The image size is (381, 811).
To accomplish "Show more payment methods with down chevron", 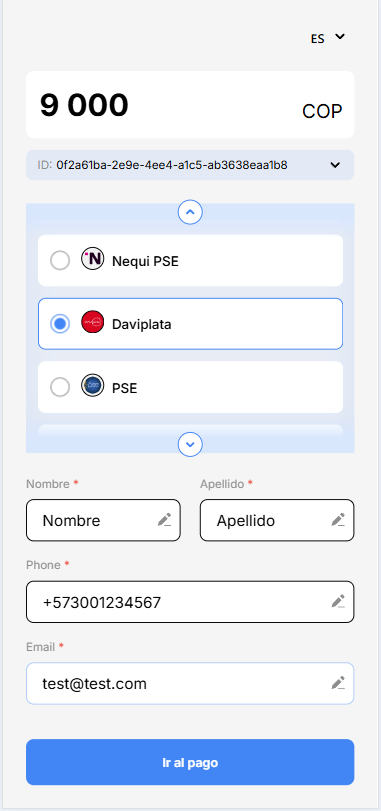I will [x=190, y=444].
